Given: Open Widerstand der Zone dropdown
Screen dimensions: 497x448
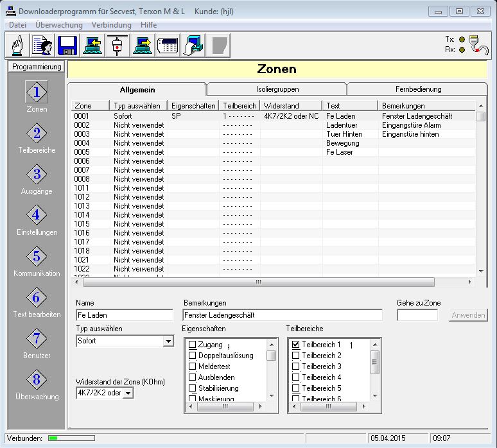Looking at the screenshot, I should point(128,393).
